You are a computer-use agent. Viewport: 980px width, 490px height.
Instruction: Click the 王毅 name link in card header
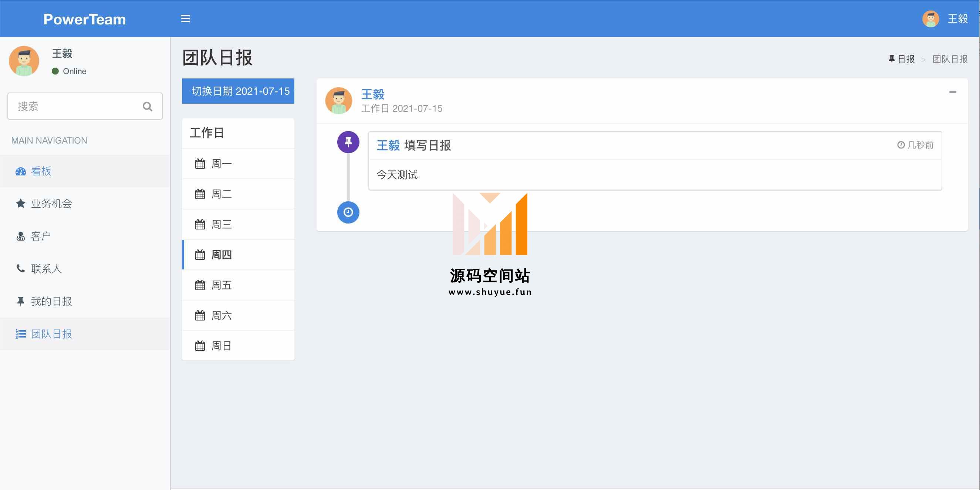pyautogui.click(x=372, y=94)
